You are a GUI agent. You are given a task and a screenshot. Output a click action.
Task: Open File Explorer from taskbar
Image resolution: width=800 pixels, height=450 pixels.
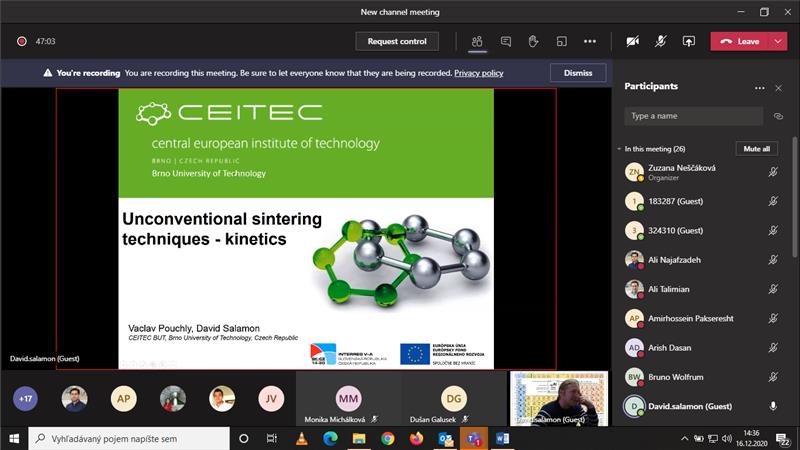pyautogui.click(x=359, y=438)
